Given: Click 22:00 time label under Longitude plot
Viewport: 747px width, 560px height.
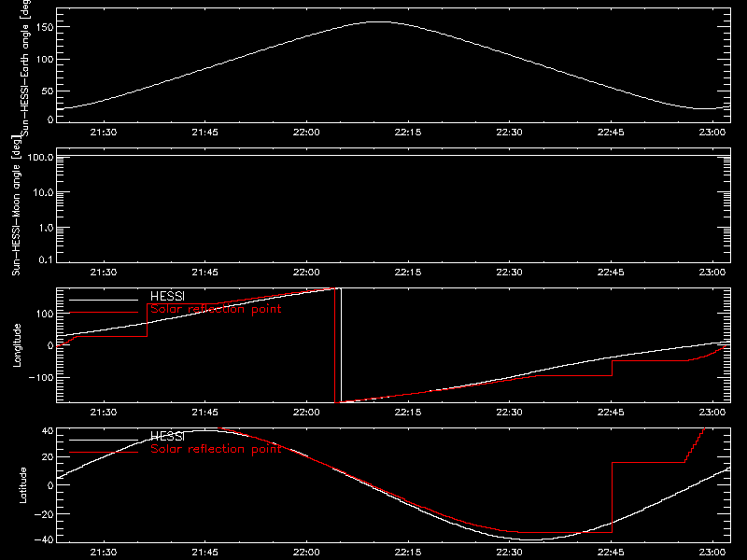Looking at the screenshot, I should pyautogui.click(x=306, y=412).
